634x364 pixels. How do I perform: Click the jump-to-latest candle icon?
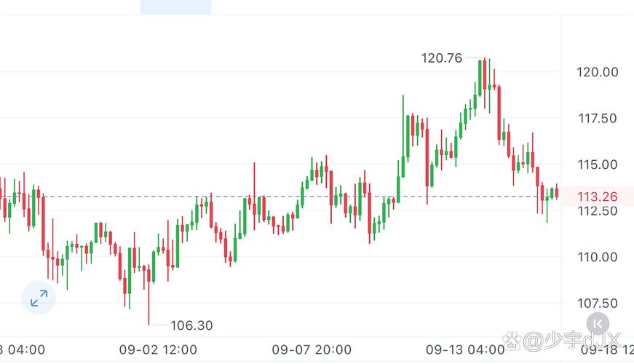(598, 323)
